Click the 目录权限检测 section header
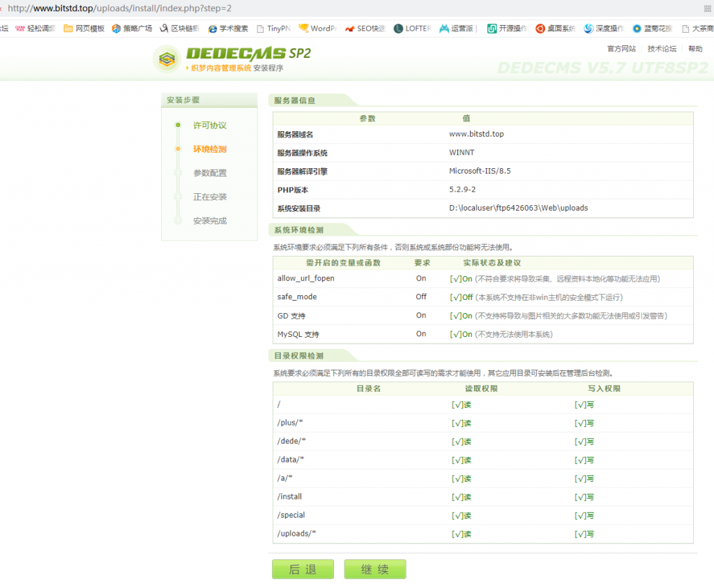The height and width of the screenshot is (588, 714). (x=298, y=356)
